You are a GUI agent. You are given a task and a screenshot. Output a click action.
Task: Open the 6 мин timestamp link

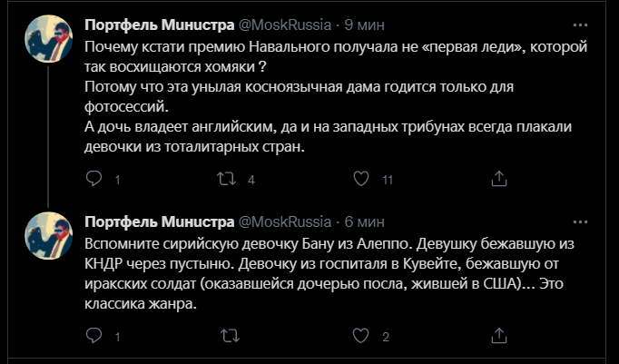[364, 221]
